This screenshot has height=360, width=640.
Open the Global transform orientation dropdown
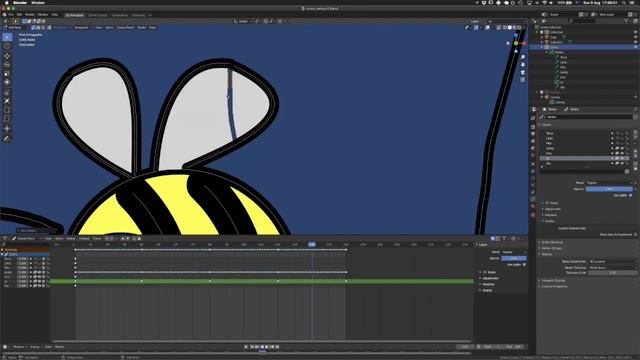tap(243, 21)
